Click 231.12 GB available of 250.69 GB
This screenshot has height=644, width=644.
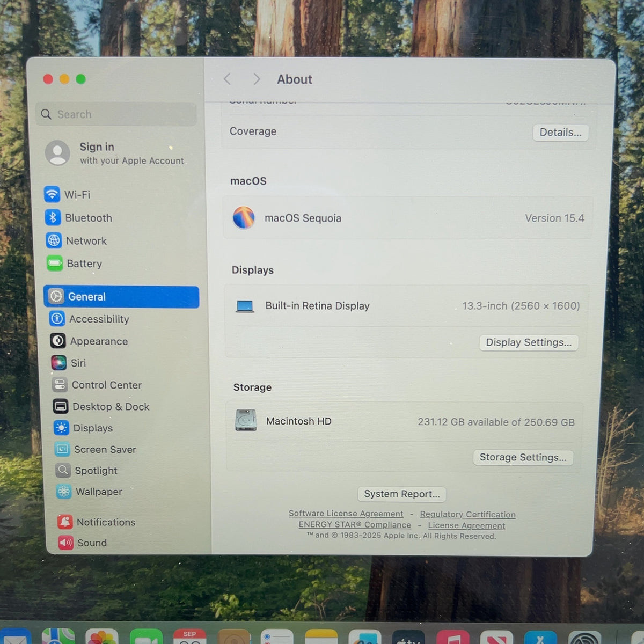[x=496, y=422]
